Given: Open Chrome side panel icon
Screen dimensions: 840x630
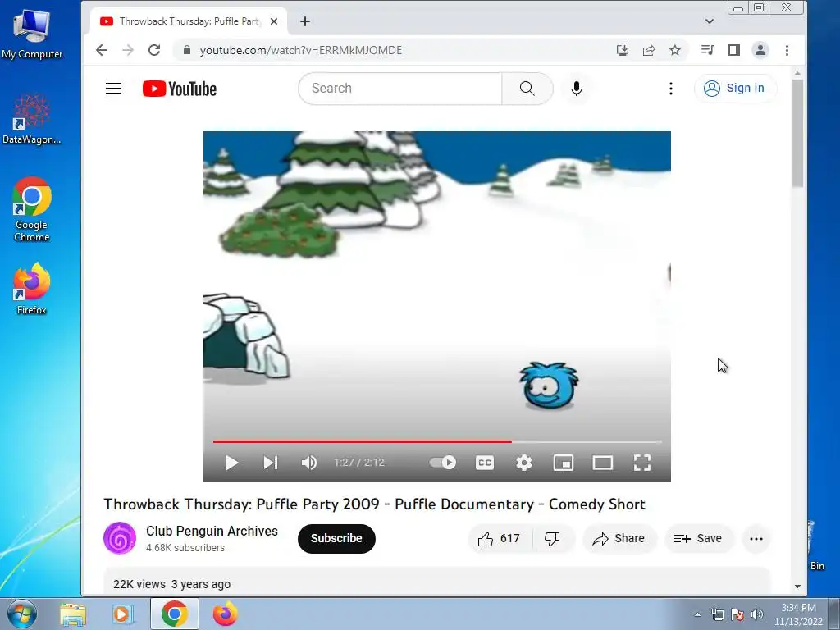Looking at the screenshot, I should pyautogui.click(x=734, y=50).
